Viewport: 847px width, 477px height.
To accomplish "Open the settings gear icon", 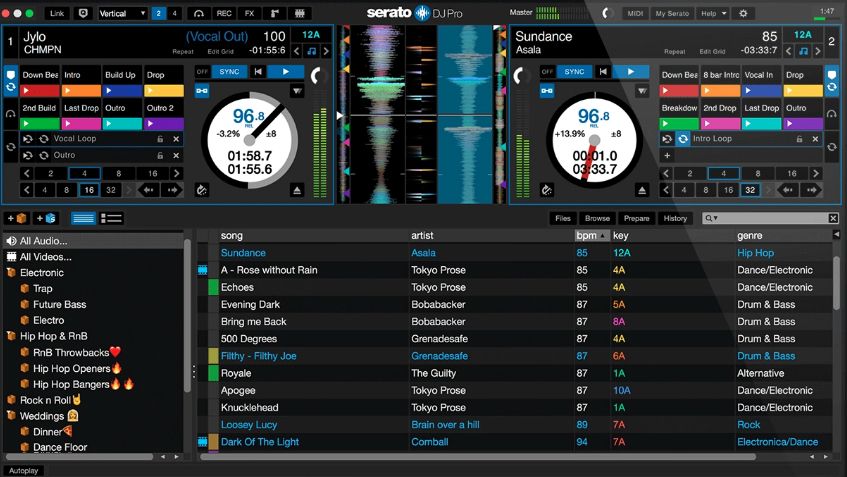I will pos(743,13).
